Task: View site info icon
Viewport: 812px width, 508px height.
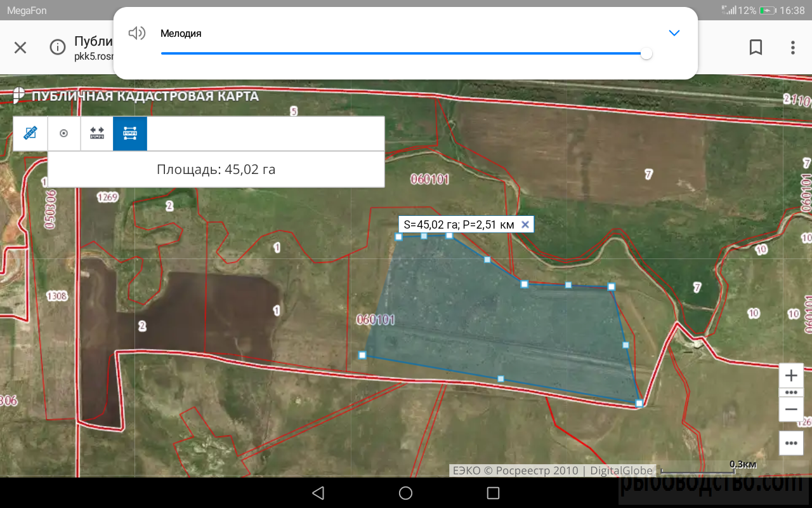Action: [x=58, y=48]
